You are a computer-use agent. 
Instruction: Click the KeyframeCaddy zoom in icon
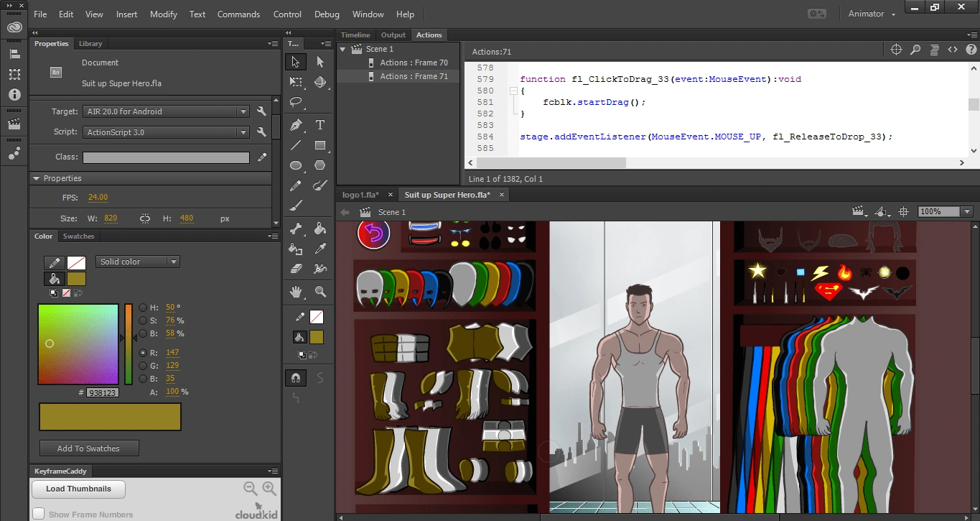[x=269, y=489]
